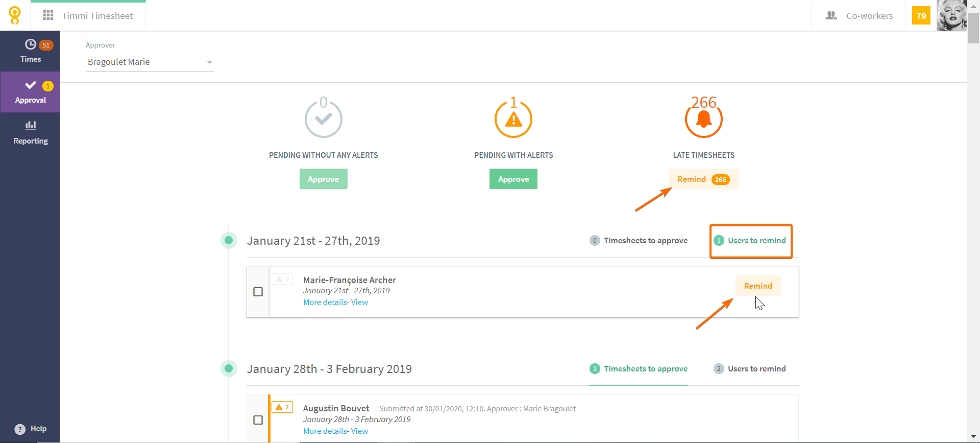The image size is (980, 443).
Task: Click the scrollbar down arrow
Action: [973, 436]
